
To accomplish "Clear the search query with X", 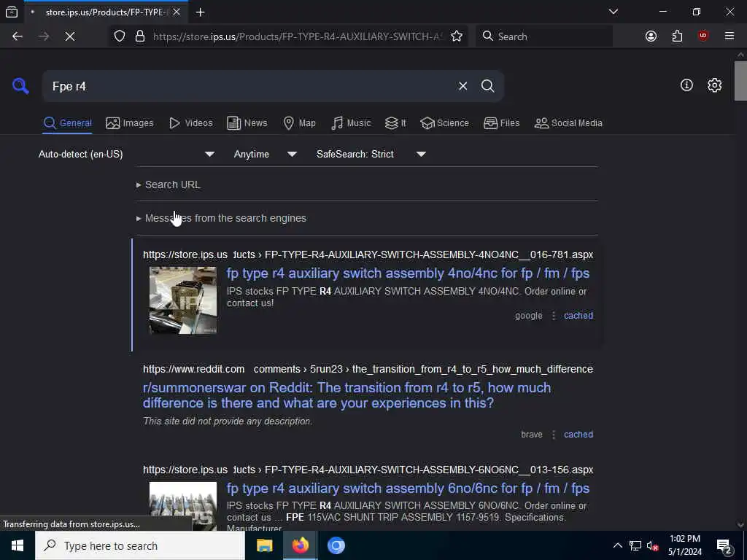I will point(462,86).
